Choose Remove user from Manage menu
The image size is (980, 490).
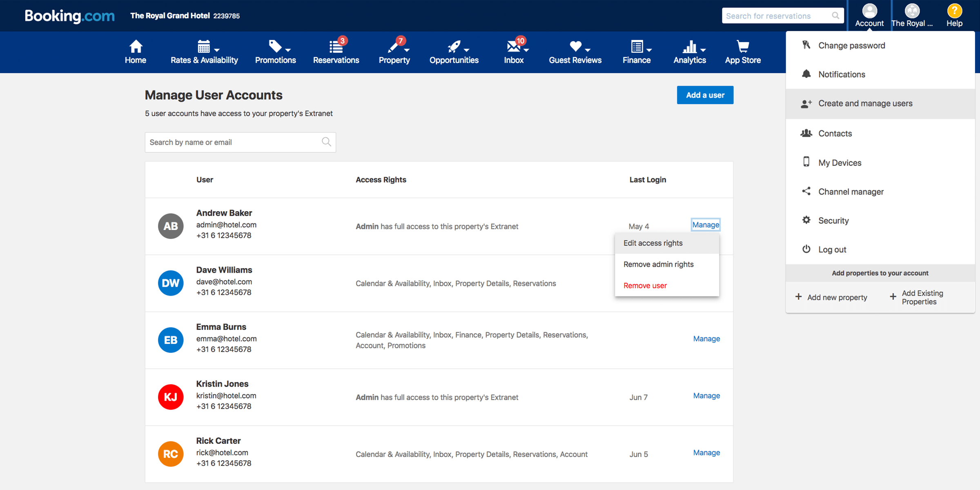(x=645, y=285)
